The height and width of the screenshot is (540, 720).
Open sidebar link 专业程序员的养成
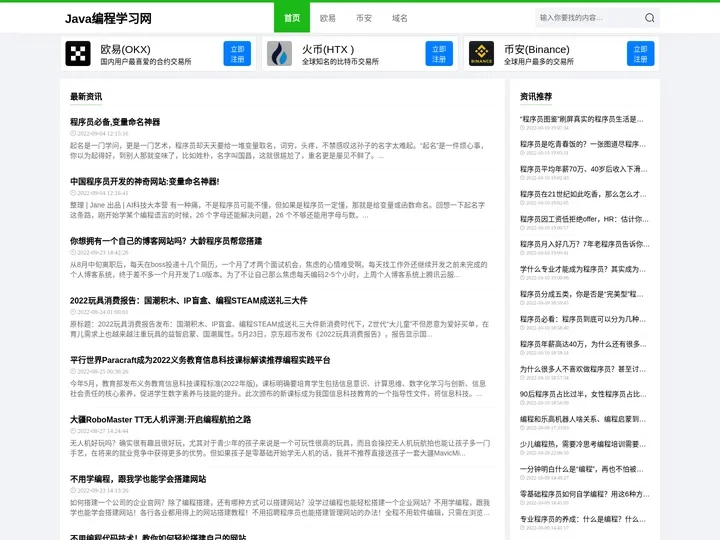(582, 519)
